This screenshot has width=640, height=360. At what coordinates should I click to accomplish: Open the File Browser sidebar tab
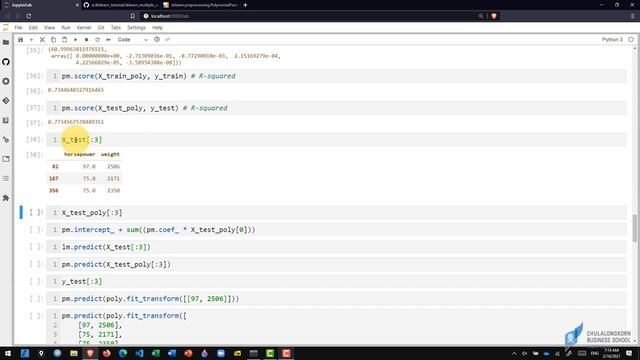(x=6, y=42)
